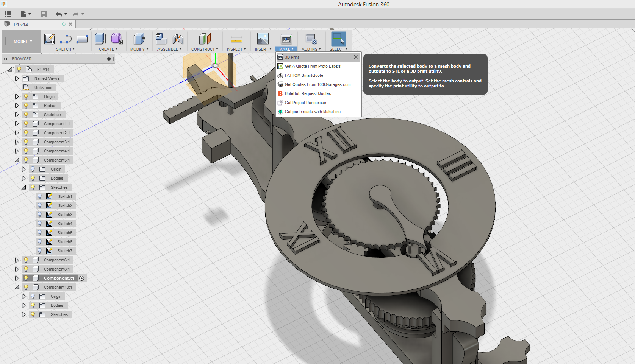The image size is (635, 364).
Task: Click the browser panel options dot icon
Action: coord(109,59)
